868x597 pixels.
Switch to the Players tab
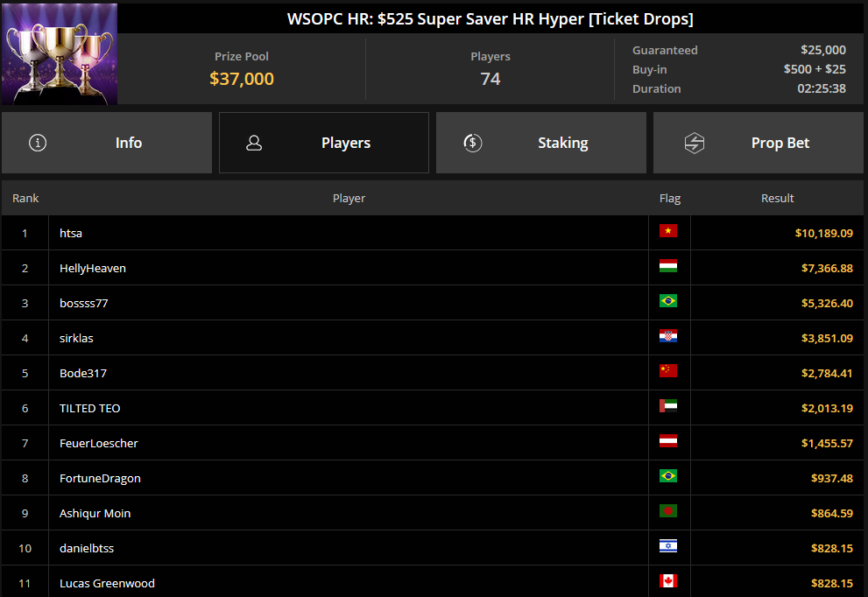point(324,143)
